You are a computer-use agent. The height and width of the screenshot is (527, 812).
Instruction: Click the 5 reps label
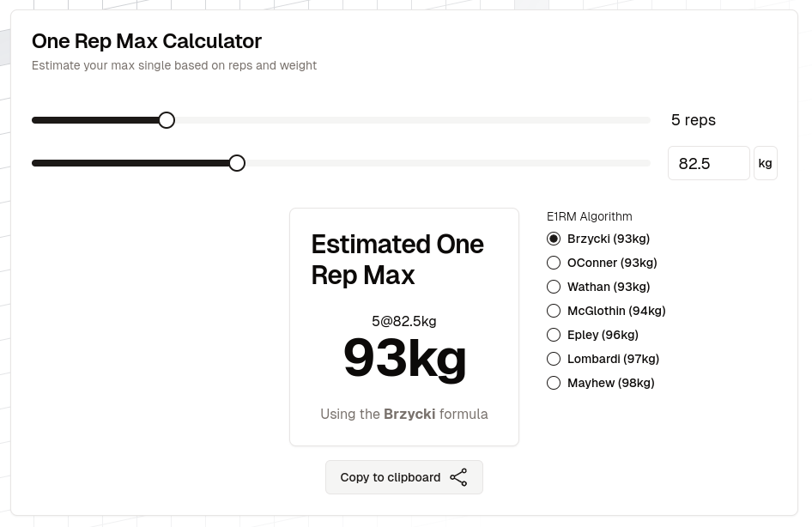tap(694, 120)
